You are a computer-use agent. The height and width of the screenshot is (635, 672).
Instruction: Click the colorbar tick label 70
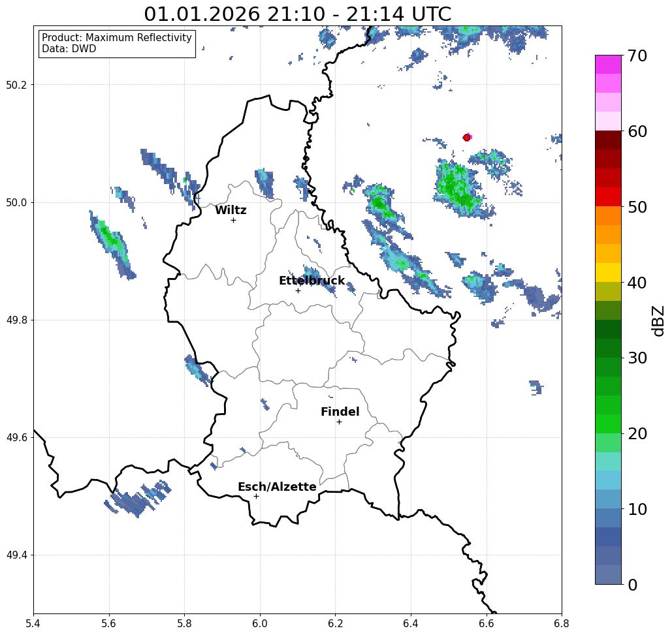pyautogui.click(x=637, y=55)
